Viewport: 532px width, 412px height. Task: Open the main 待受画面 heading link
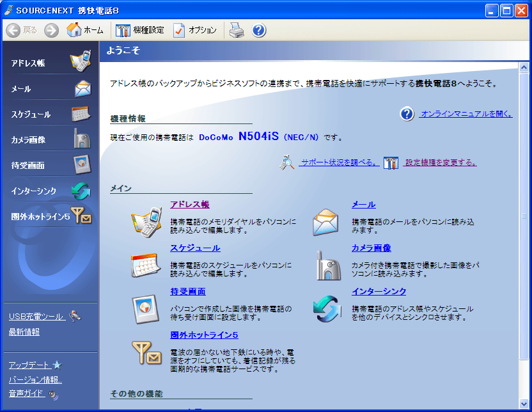point(188,292)
